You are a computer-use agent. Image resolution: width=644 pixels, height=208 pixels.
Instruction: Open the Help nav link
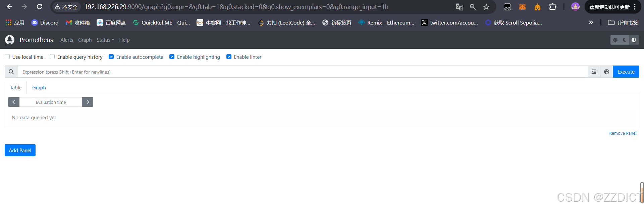click(124, 40)
